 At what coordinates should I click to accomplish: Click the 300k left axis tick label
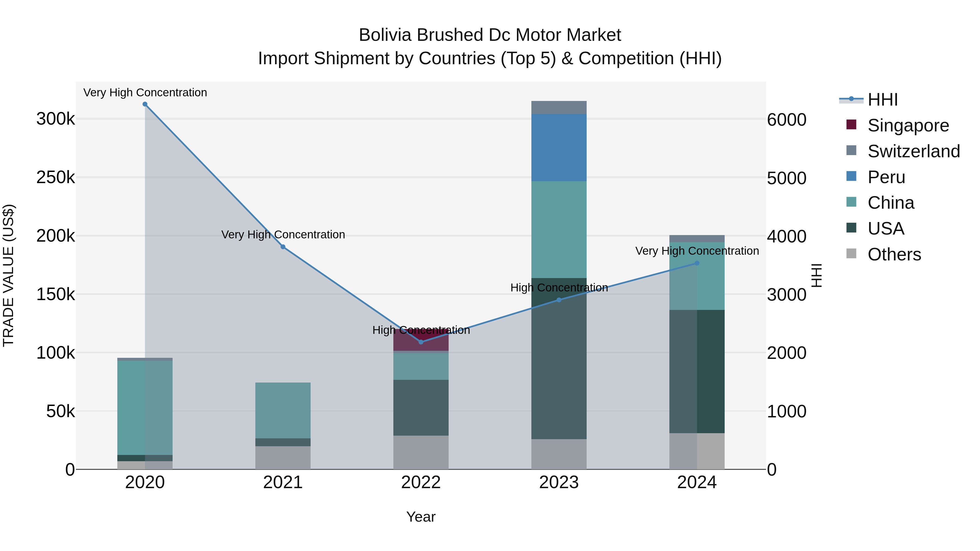click(x=56, y=119)
